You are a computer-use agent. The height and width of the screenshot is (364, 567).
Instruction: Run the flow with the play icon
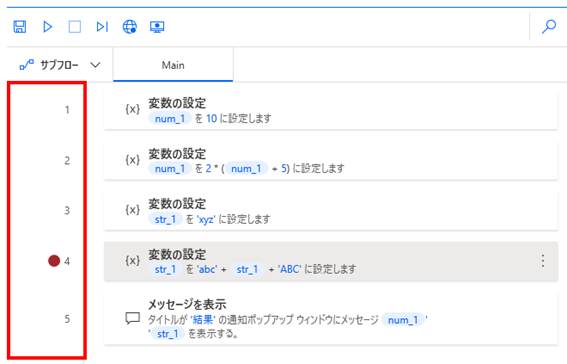tap(47, 27)
